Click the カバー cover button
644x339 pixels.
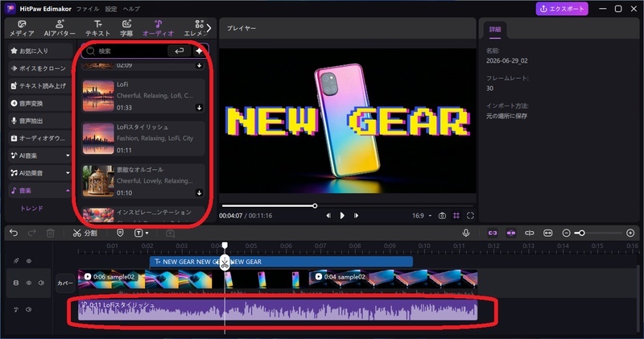pos(65,283)
